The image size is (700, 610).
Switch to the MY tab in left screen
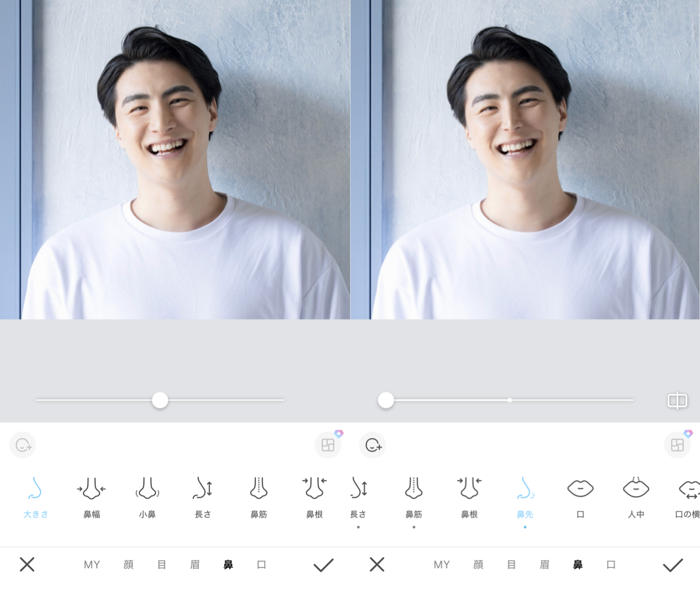tap(92, 564)
